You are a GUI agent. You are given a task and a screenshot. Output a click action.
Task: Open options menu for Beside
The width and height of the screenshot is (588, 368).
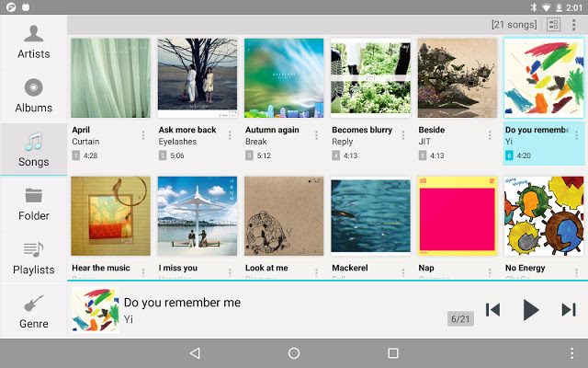tap(490, 135)
